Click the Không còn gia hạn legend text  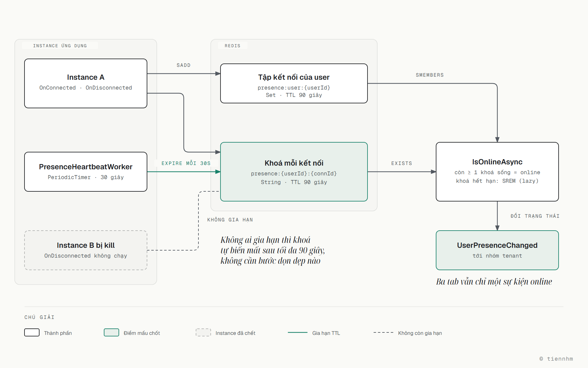[420, 333]
